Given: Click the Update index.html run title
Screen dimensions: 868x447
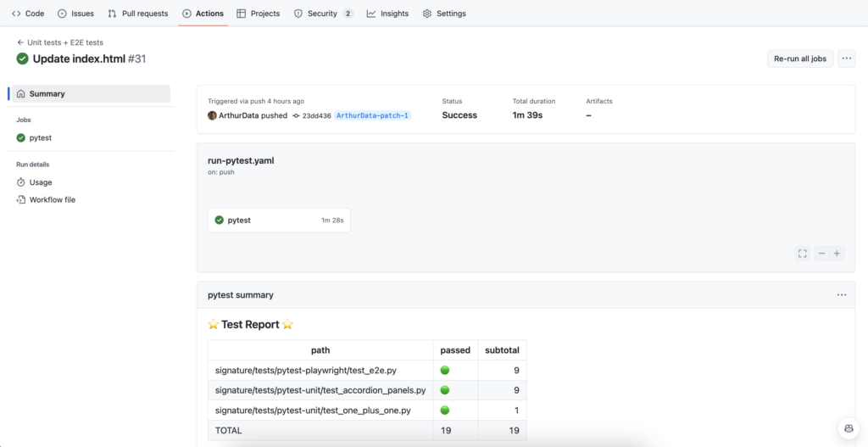Looking at the screenshot, I should coord(79,59).
